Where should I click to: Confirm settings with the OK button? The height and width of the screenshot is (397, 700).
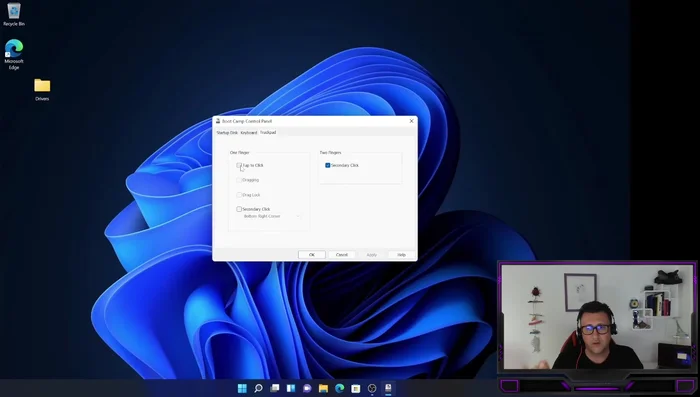[312, 255]
